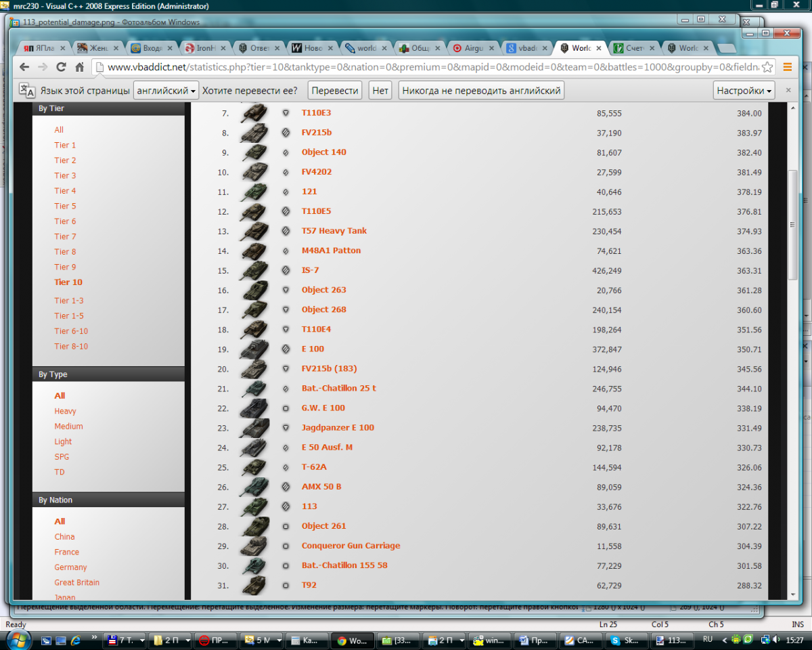812x650 pixels.
Task: Switch to the 'Airgu' browser tab
Action: pyautogui.click(x=474, y=48)
